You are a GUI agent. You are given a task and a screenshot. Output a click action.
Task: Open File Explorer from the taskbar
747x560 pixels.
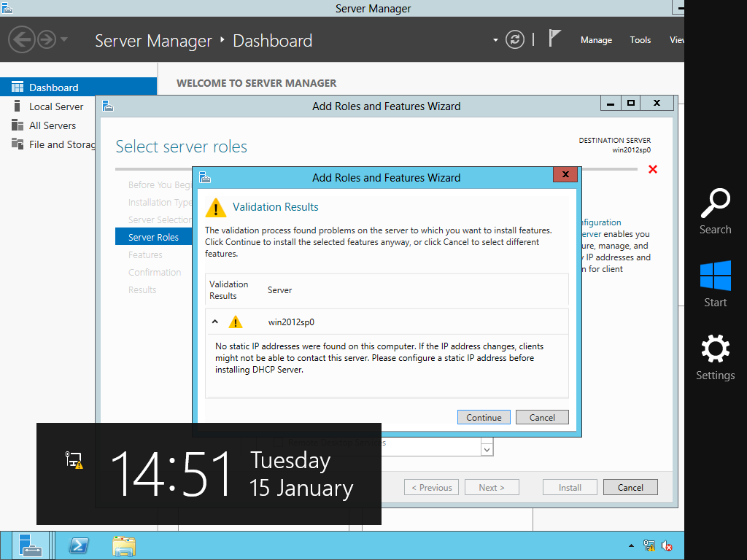[x=124, y=545]
